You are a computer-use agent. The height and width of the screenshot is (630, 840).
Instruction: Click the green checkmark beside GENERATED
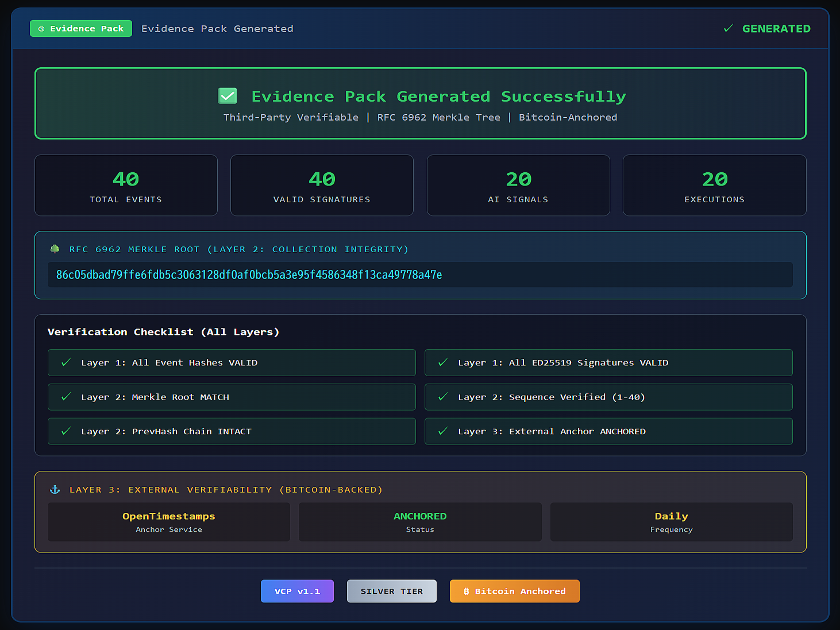coord(729,28)
